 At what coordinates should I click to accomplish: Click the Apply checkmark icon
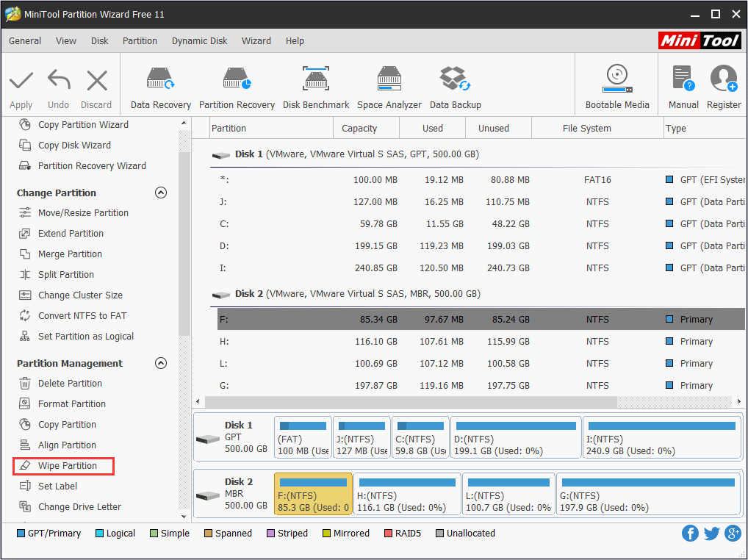click(x=21, y=81)
